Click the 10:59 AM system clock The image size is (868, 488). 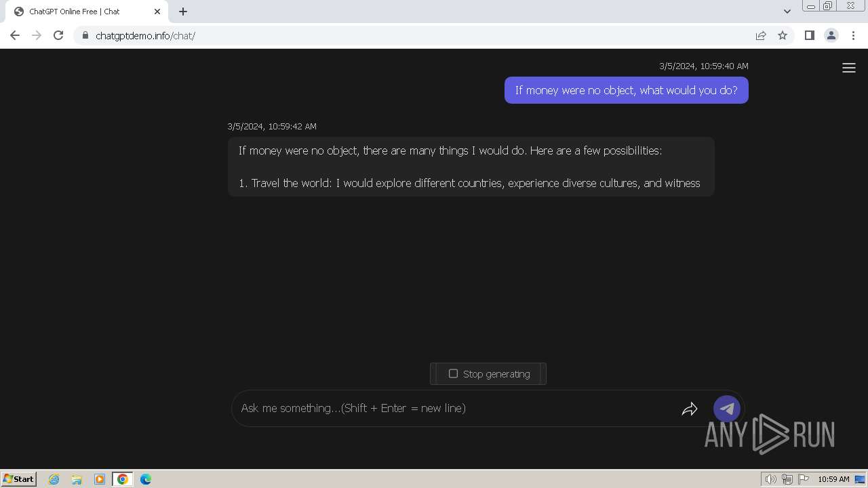[x=833, y=479]
